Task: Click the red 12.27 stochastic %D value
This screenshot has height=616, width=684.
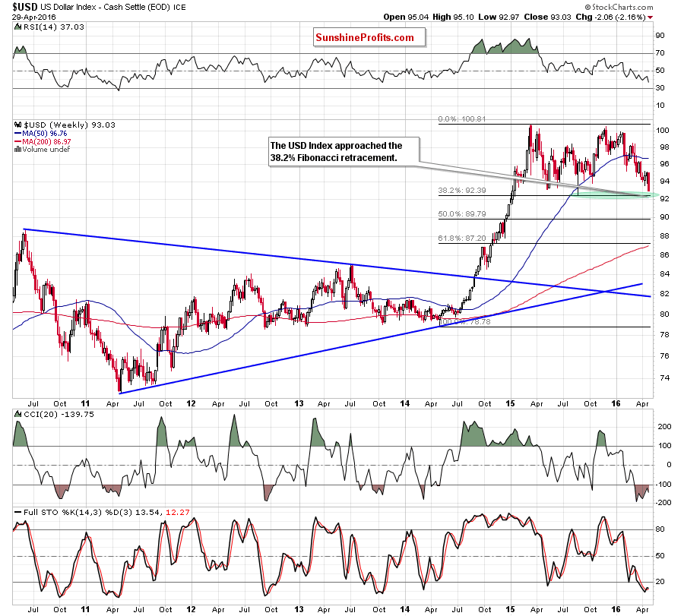Action: [178, 512]
